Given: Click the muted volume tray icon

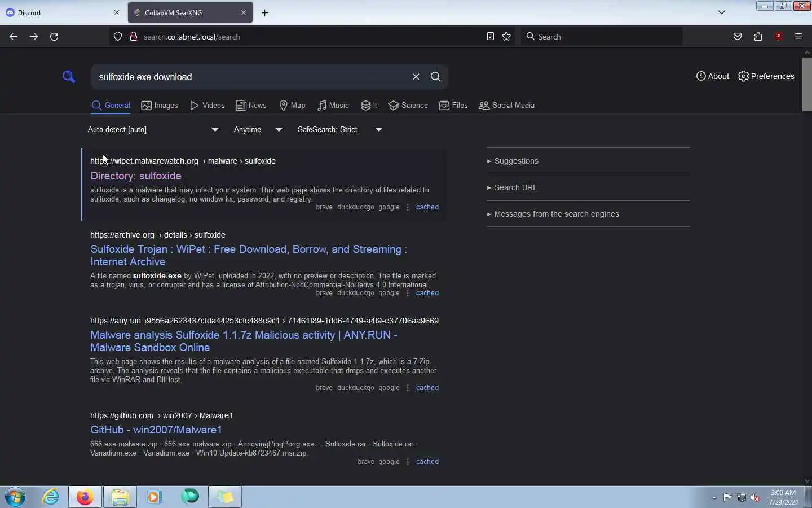Looking at the screenshot, I should [x=755, y=498].
